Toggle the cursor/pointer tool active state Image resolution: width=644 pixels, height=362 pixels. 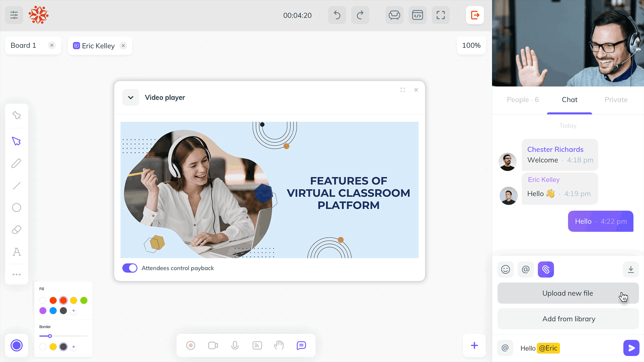click(x=16, y=142)
